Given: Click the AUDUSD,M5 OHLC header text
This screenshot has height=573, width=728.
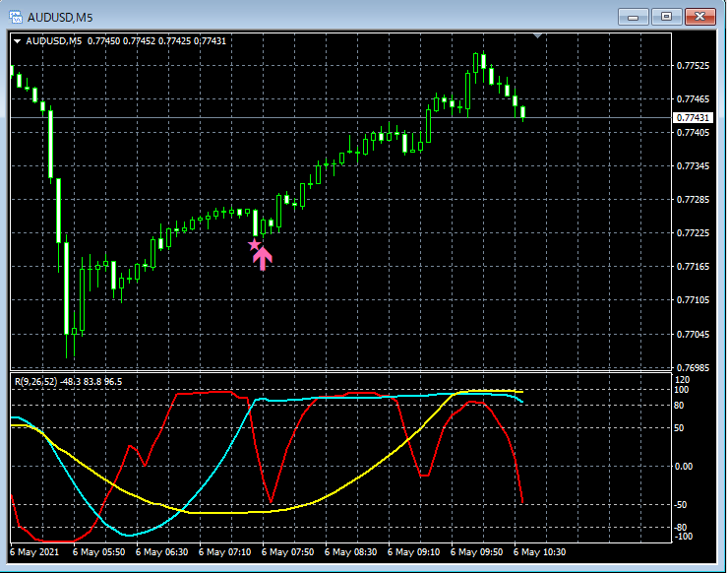Looking at the screenshot, I should pyautogui.click(x=126, y=41).
